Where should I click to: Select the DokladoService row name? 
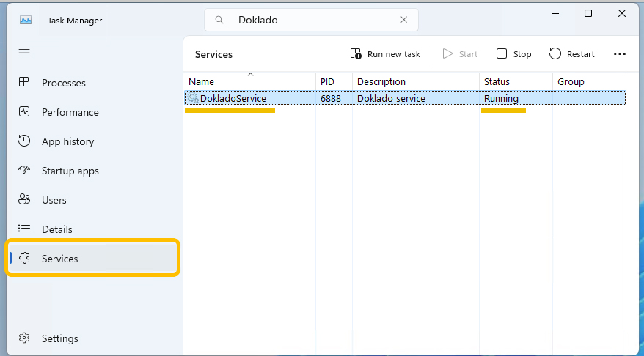233,98
